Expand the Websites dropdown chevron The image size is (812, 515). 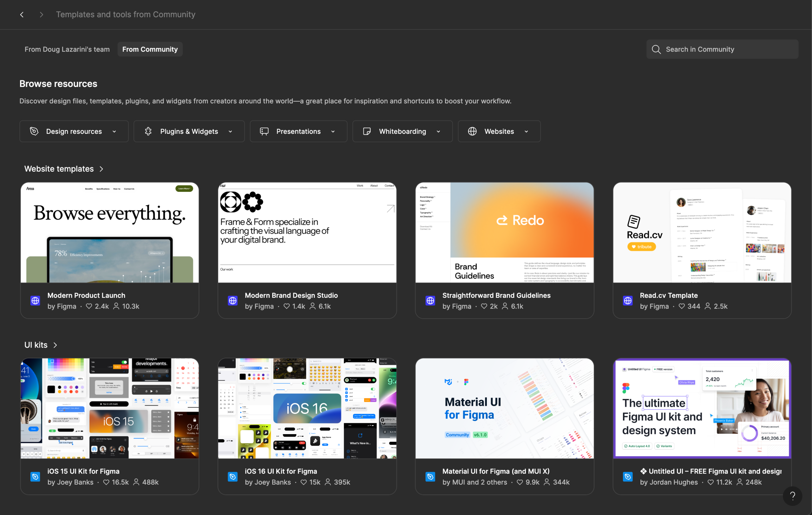pyautogui.click(x=526, y=131)
